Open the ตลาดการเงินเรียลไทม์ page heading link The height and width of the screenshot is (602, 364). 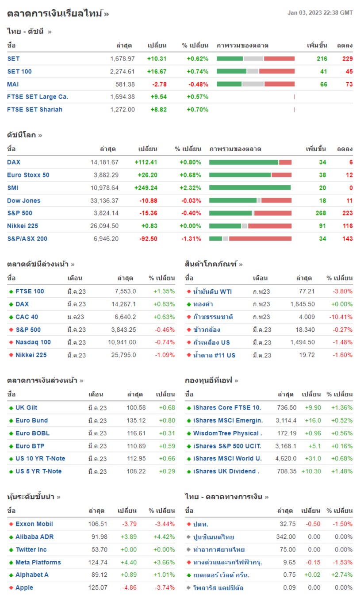pos(58,14)
